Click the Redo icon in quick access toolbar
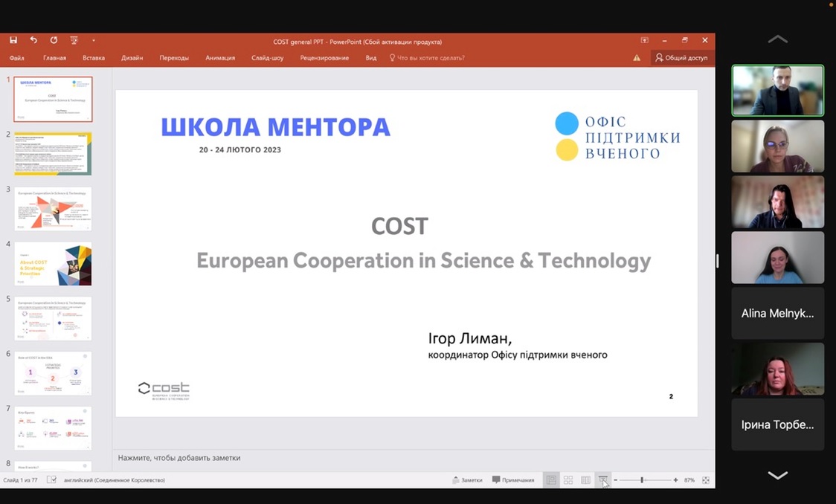This screenshot has width=836, height=504. pyautogui.click(x=54, y=40)
